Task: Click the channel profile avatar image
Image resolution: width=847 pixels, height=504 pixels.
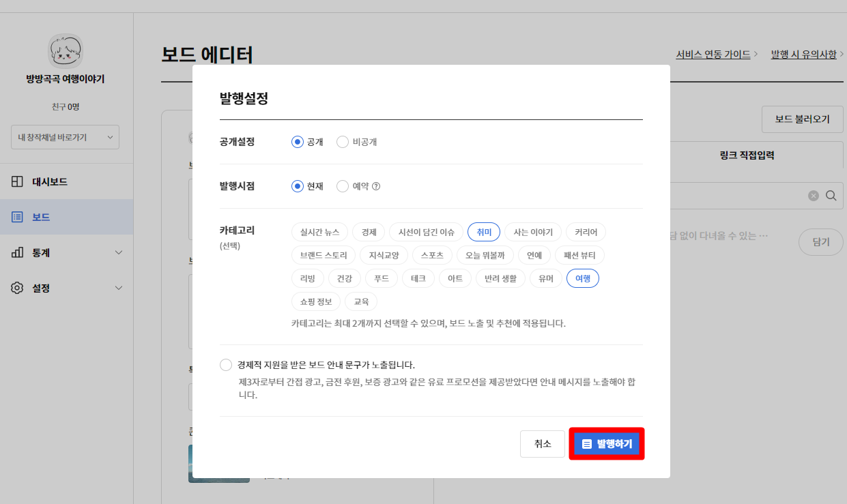Action: pyautogui.click(x=66, y=50)
